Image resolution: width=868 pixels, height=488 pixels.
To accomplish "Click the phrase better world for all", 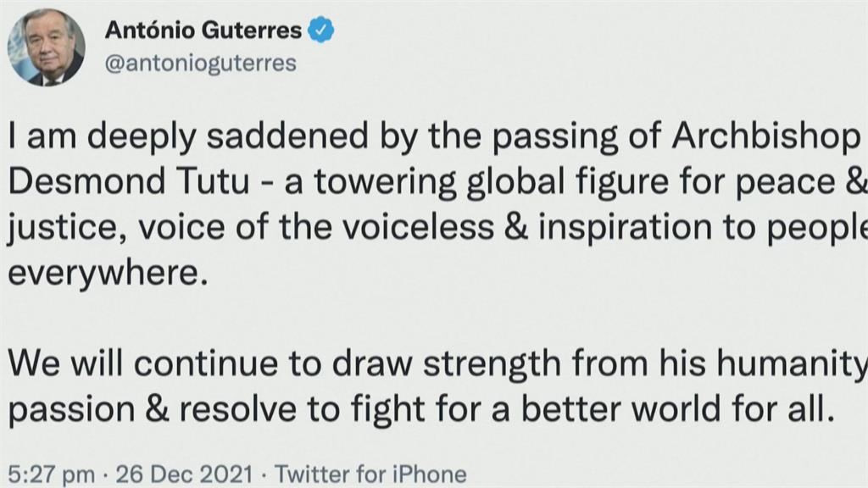I will pos(677,409).
